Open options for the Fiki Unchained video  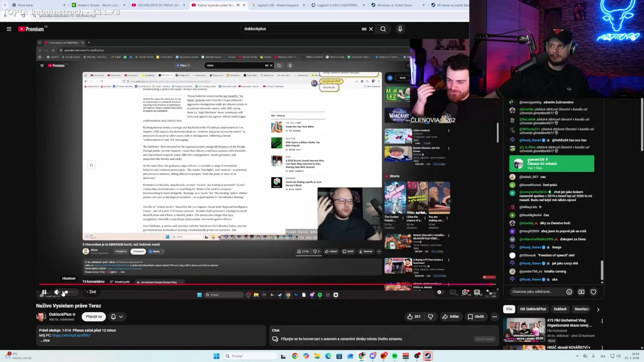point(602,321)
